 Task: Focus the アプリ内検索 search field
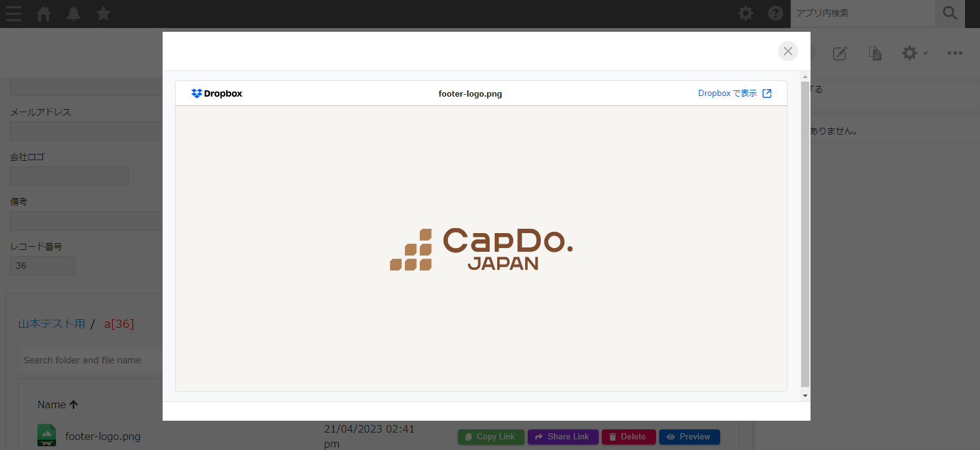863,13
